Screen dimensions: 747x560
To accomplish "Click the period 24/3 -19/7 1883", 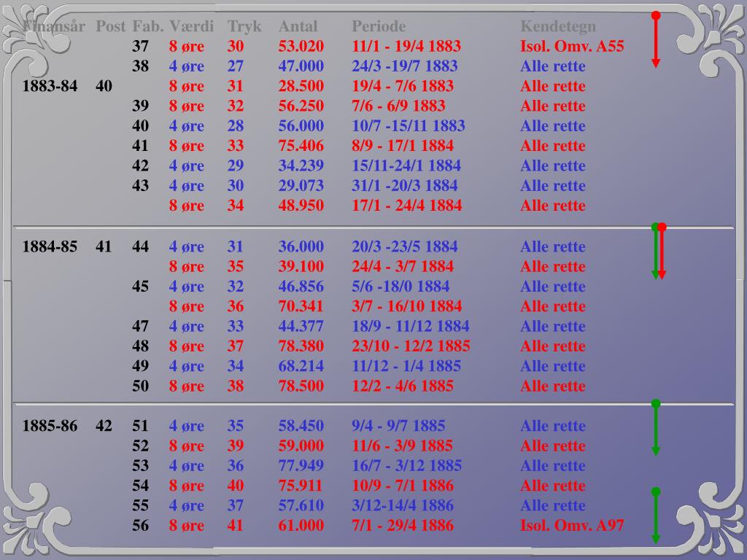I will tap(404, 66).
